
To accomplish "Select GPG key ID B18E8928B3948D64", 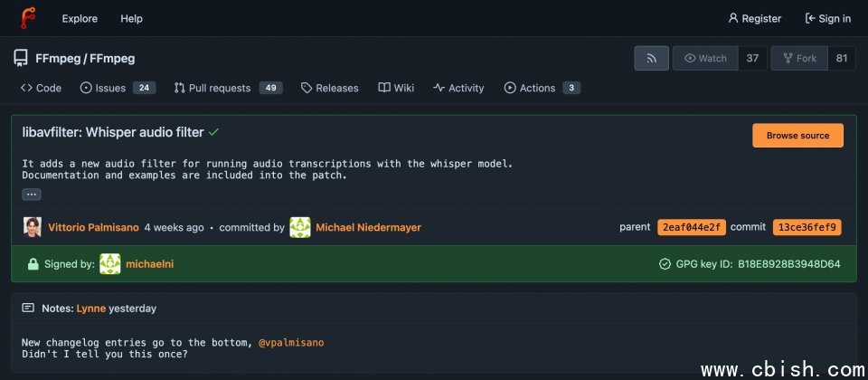I will pos(788,264).
